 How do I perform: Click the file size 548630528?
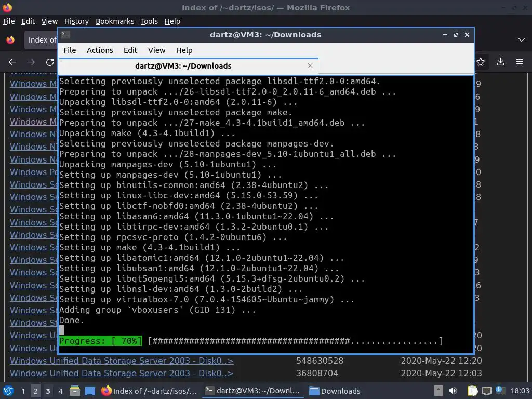320,361
